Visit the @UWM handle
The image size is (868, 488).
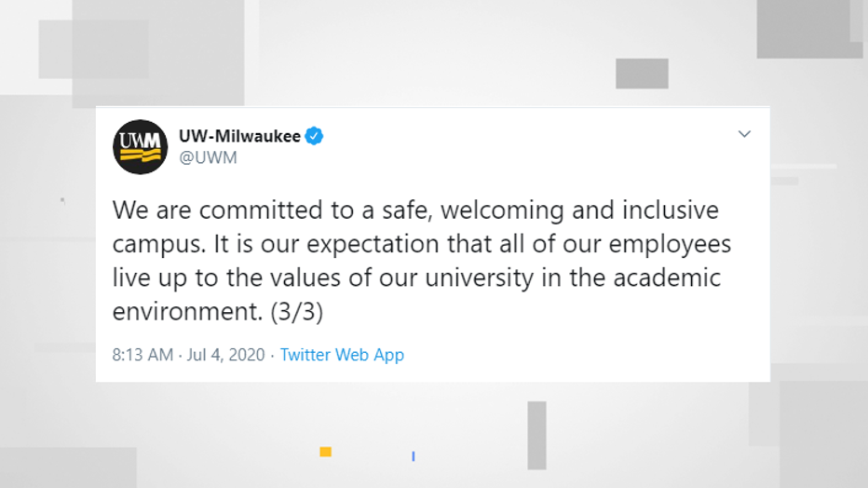coord(208,157)
